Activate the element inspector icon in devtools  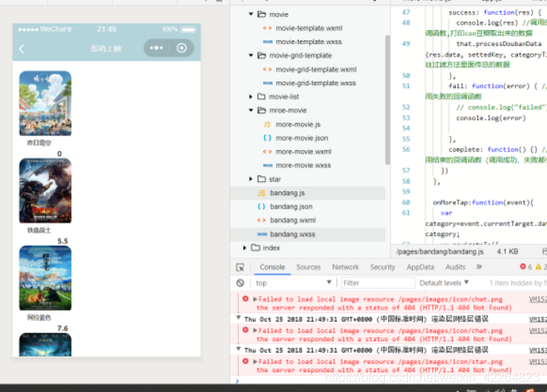click(240, 267)
